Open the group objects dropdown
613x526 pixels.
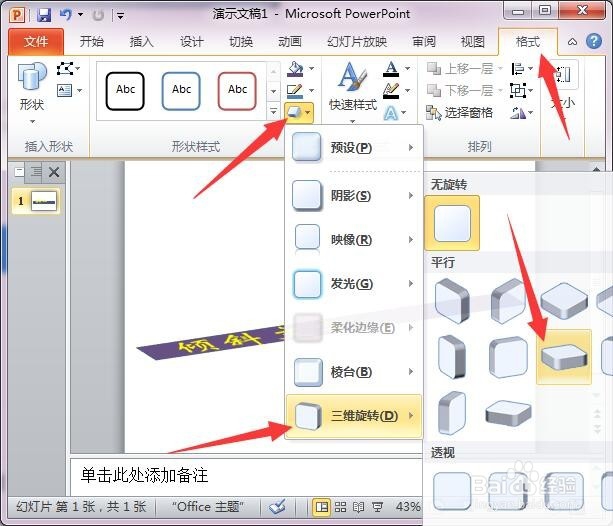pos(522,91)
